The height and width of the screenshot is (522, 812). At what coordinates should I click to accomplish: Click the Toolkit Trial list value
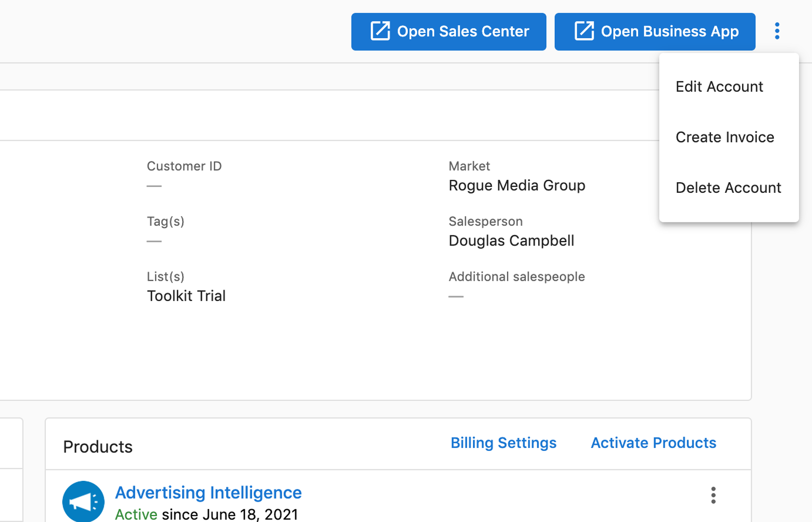186,296
